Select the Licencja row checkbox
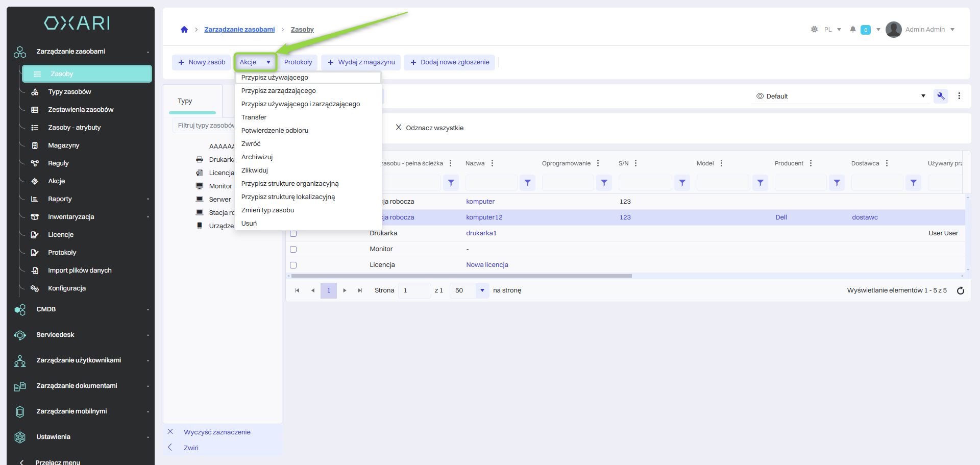This screenshot has width=980, height=465. point(293,265)
